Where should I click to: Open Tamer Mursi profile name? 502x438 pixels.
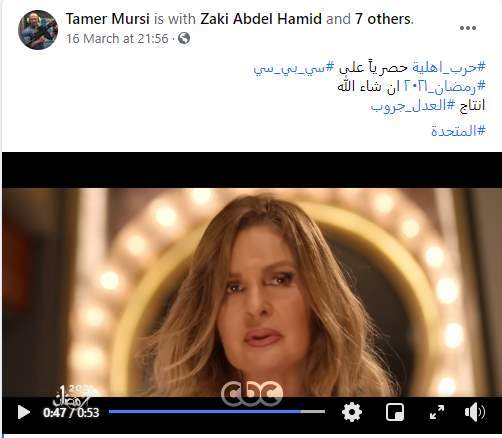108,19
